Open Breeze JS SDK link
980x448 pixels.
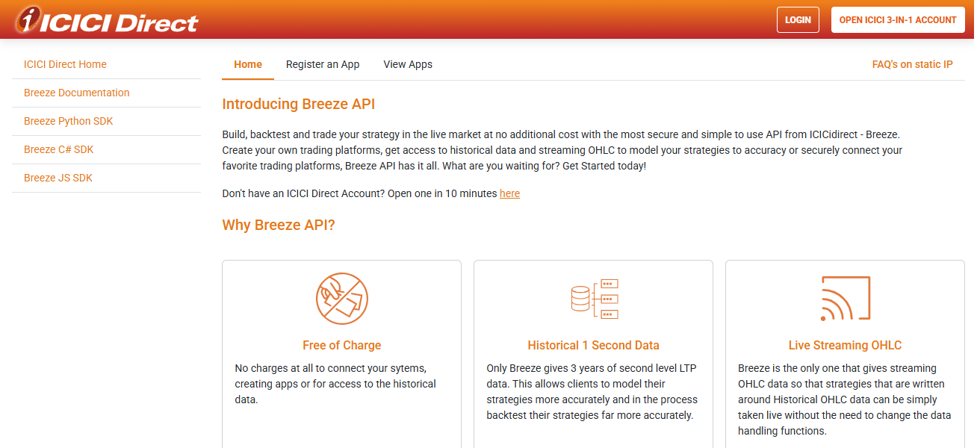tap(58, 178)
